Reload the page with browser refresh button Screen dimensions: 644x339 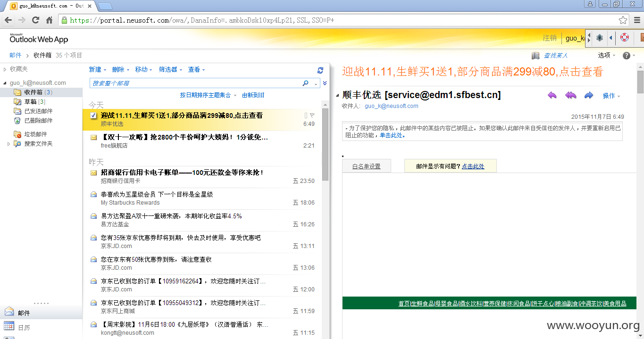(35, 20)
